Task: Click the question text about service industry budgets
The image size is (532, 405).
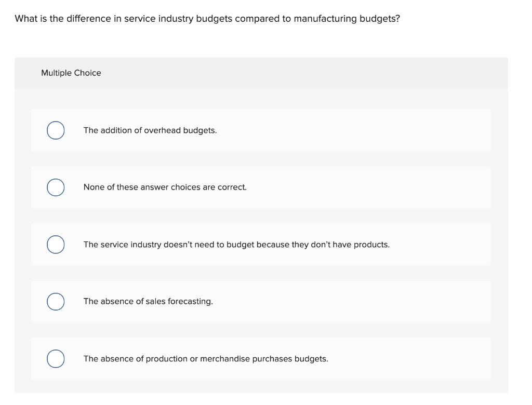Action: point(207,18)
